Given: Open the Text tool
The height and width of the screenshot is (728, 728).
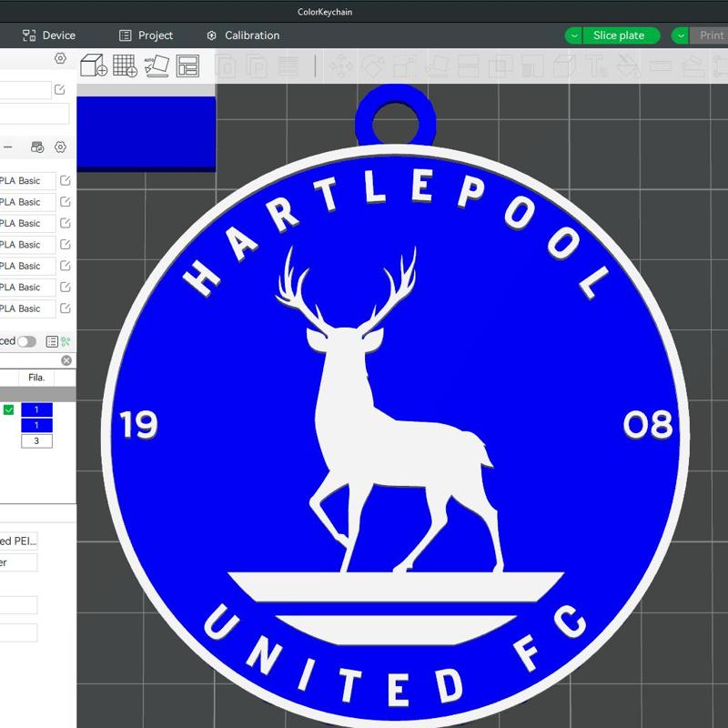Looking at the screenshot, I should [596, 66].
